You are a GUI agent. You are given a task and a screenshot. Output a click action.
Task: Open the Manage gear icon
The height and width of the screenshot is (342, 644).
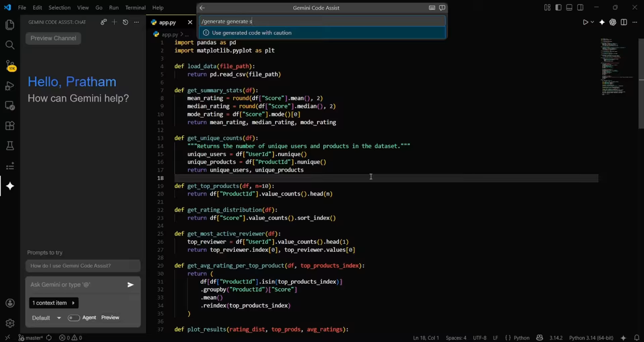10,323
